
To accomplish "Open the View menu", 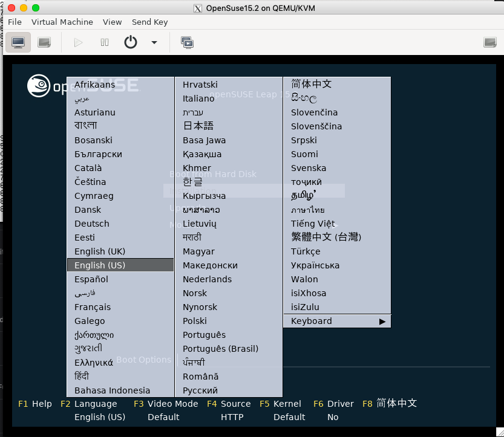I will (x=112, y=22).
